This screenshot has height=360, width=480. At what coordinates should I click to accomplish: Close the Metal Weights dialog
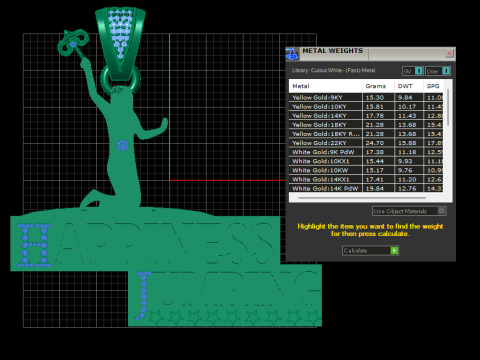[x=449, y=53]
